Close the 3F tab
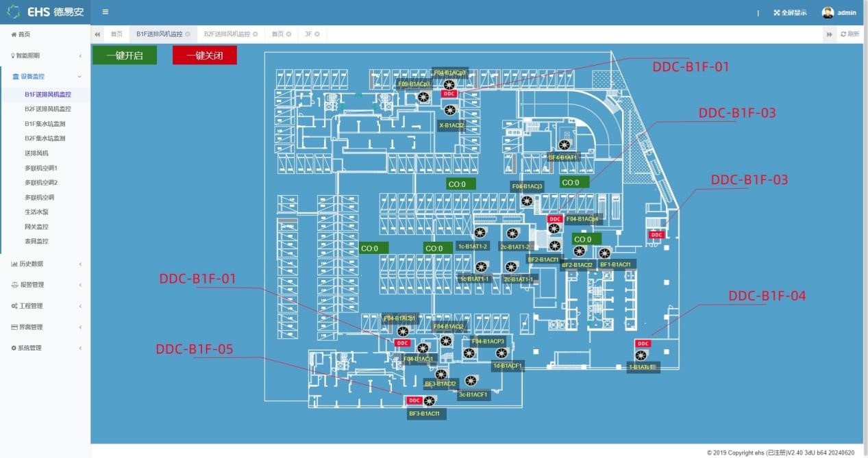 pos(317,34)
